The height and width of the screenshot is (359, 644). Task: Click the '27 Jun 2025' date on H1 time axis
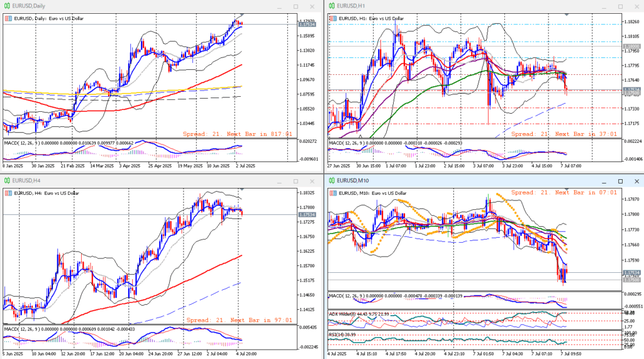click(x=339, y=166)
